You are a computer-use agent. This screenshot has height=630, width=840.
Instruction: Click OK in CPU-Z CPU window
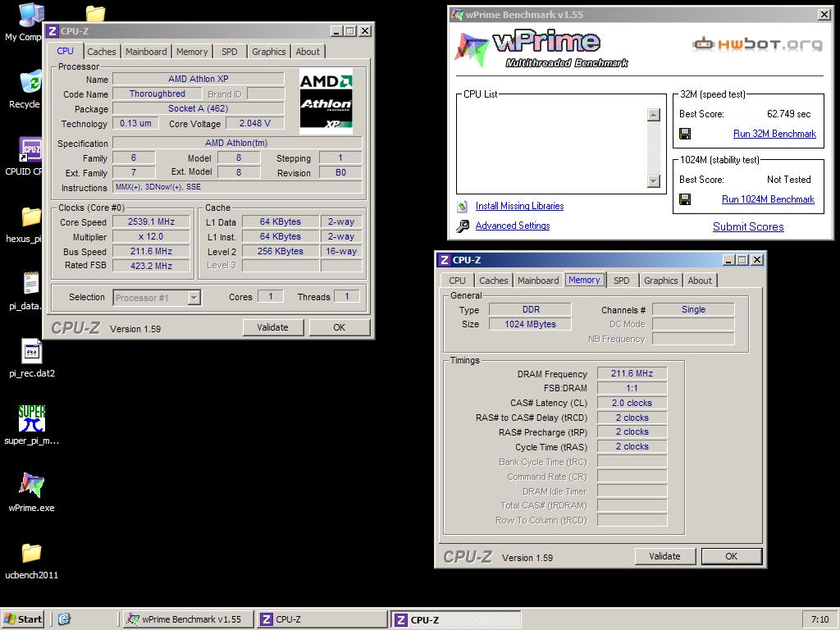pyautogui.click(x=339, y=327)
